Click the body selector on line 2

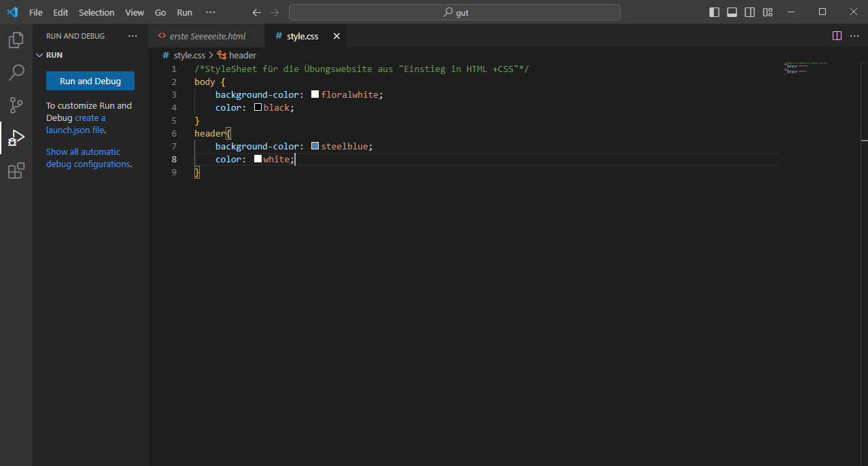[205, 82]
